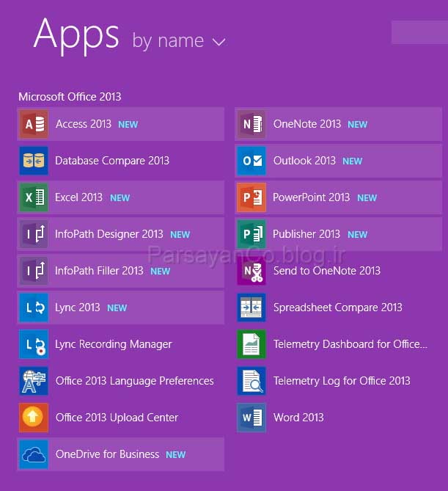This screenshot has height=491, width=448.
Task: Launch Excel 2013 via its green icon
Action: pyautogui.click(x=34, y=197)
